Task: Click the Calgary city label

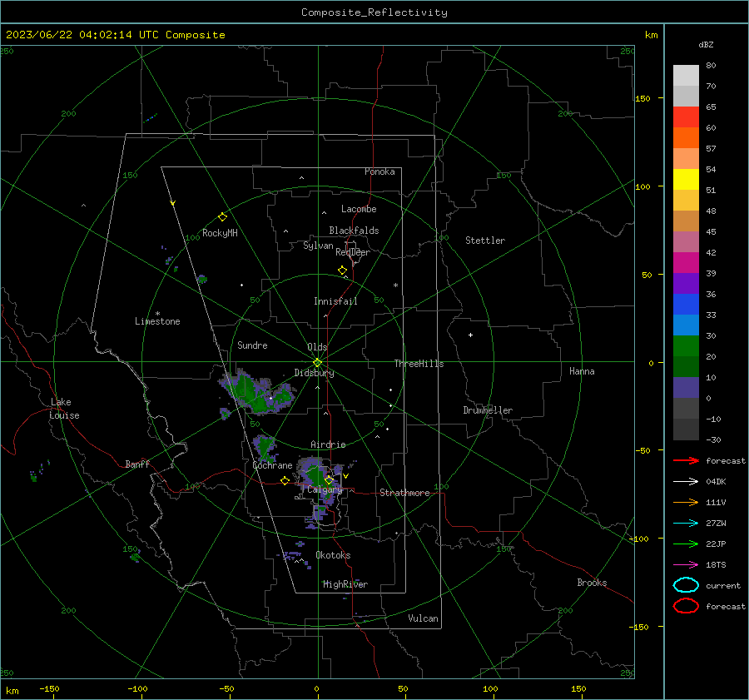Action: coord(325,489)
